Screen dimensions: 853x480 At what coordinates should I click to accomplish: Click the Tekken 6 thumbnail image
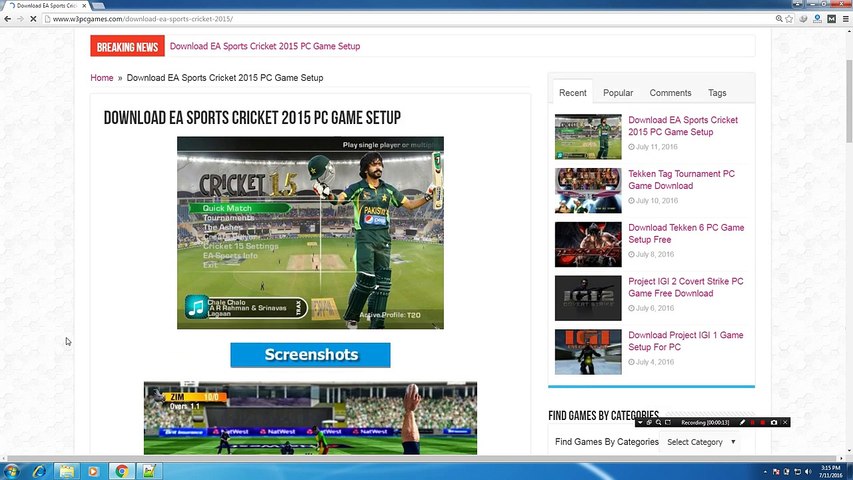coord(588,244)
